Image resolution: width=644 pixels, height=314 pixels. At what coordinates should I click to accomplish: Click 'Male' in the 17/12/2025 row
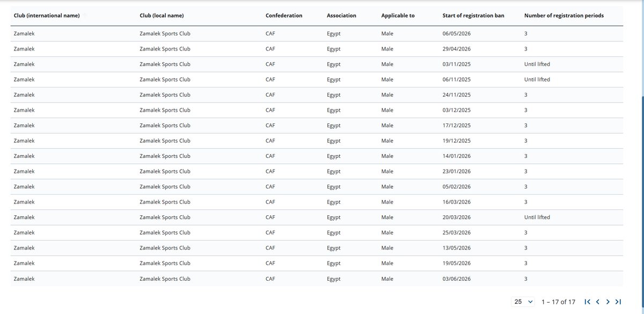coord(387,126)
